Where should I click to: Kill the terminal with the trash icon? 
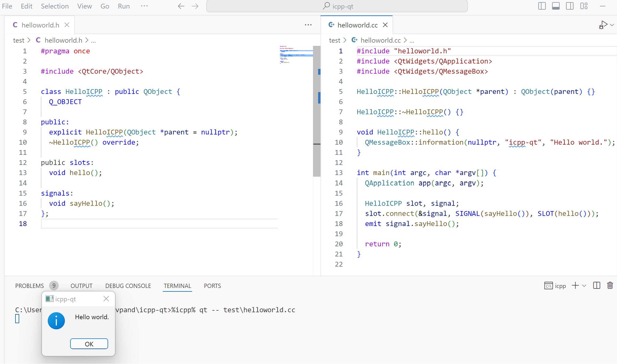pos(610,286)
